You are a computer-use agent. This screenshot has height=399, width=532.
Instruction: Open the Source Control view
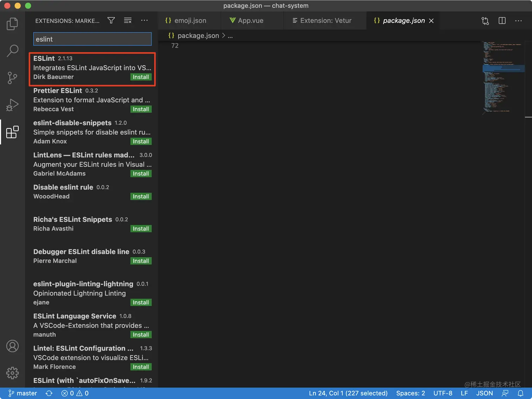[x=12, y=78]
